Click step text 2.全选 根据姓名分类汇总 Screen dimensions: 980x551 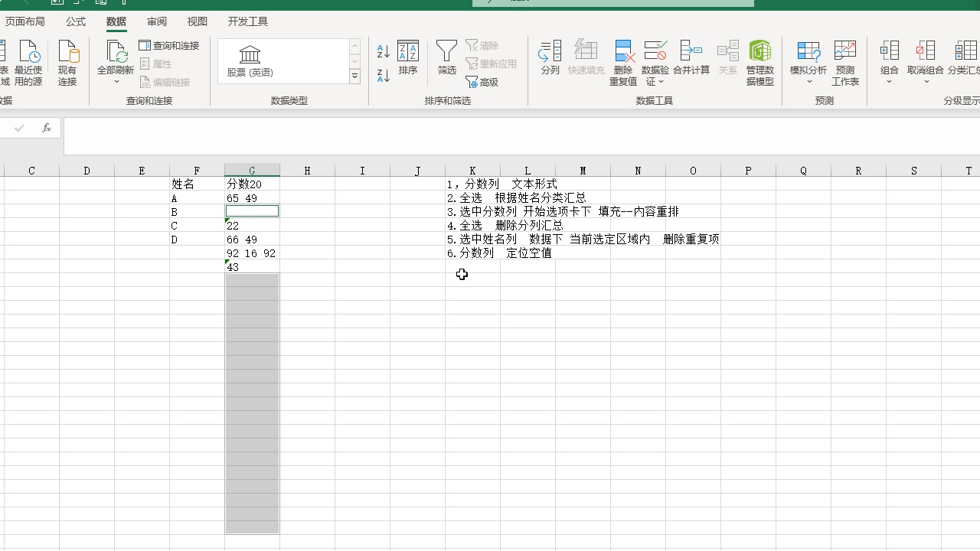click(516, 197)
